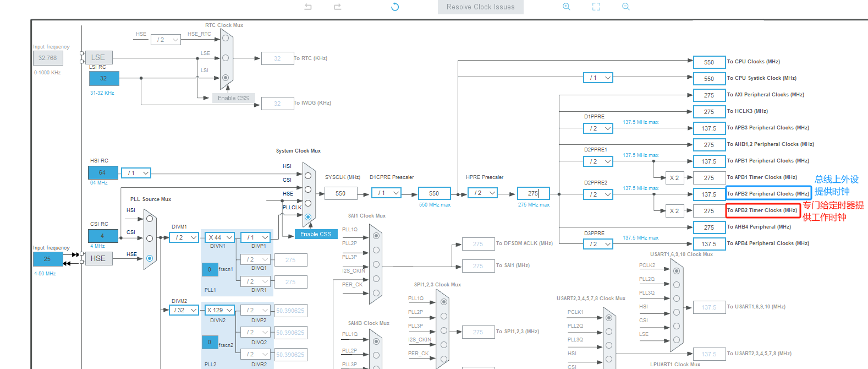Open HSI RC /1 divider dropdown

[136, 173]
